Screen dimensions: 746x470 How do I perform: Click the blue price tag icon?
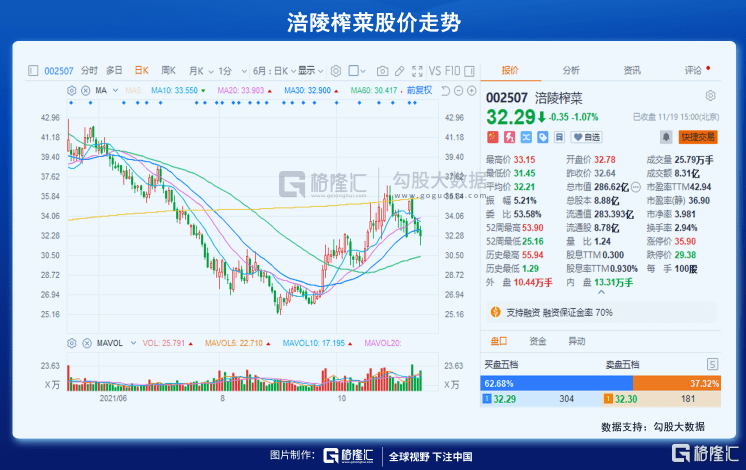click(542, 137)
